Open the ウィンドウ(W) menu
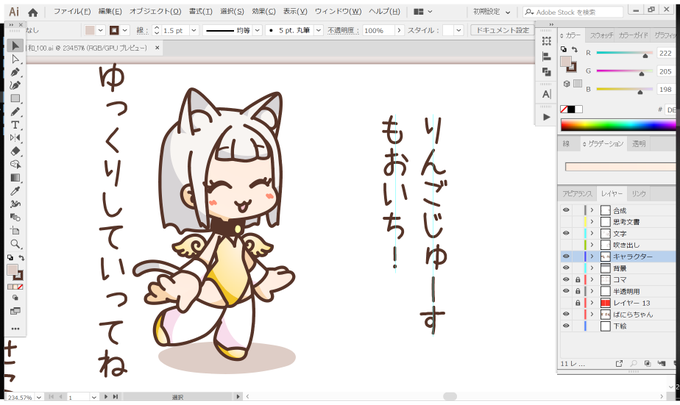The height and width of the screenshot is (405, 680). point(338,12)
